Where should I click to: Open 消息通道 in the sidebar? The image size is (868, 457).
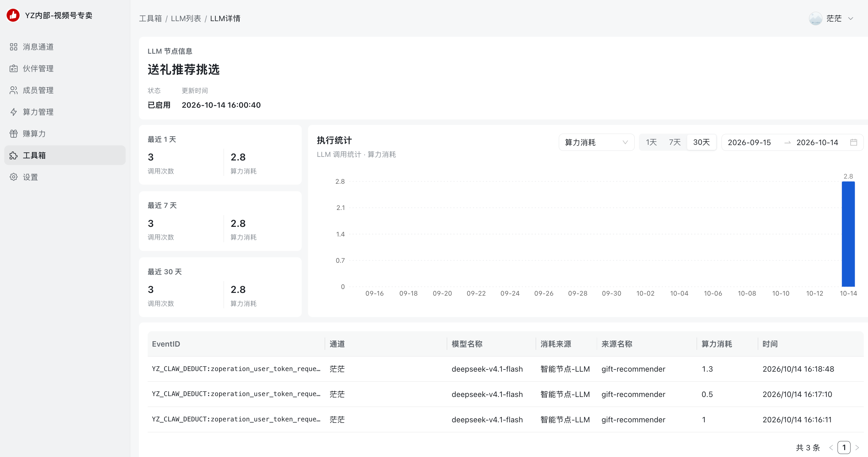(x=65, y=47)
